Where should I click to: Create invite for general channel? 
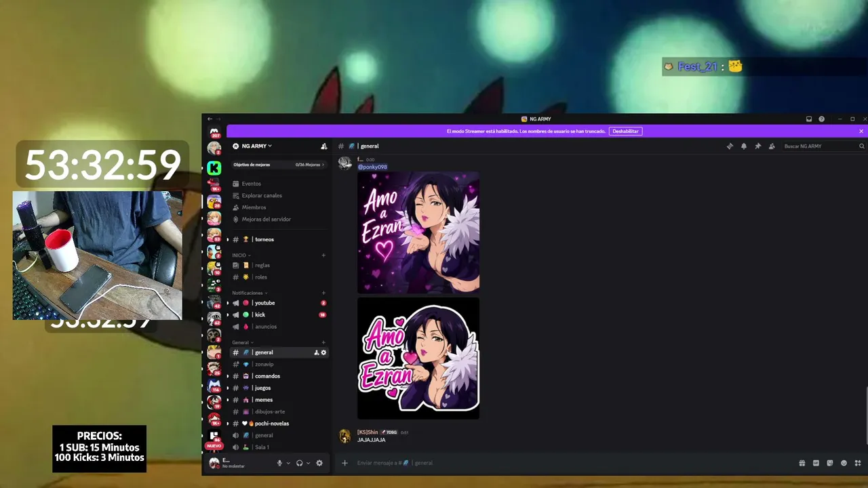click(317, 352)
